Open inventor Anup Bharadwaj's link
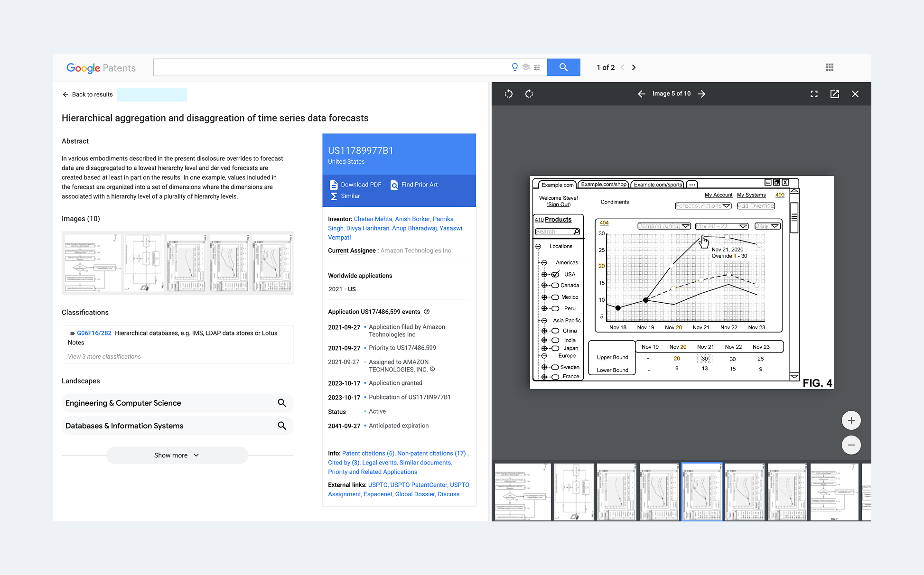924x575 pixels. click(414, 228)
